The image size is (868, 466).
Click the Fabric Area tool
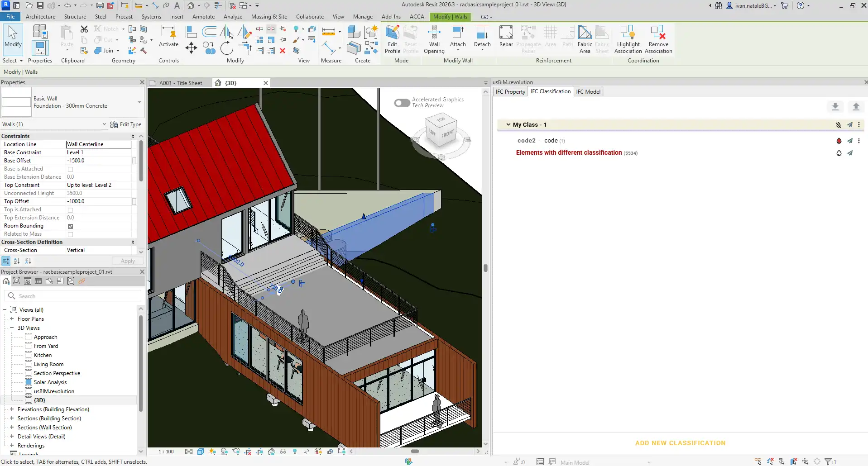click(585, 39)
